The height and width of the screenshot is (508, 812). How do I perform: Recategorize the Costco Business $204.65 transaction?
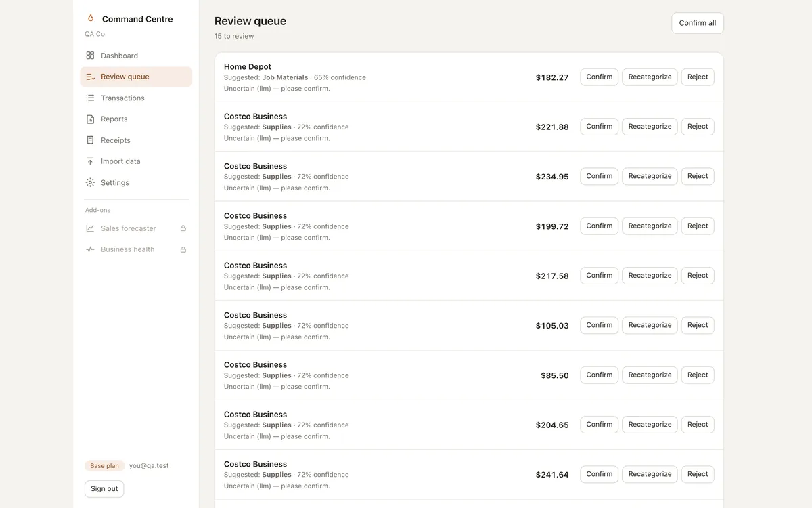coord(650,425)
